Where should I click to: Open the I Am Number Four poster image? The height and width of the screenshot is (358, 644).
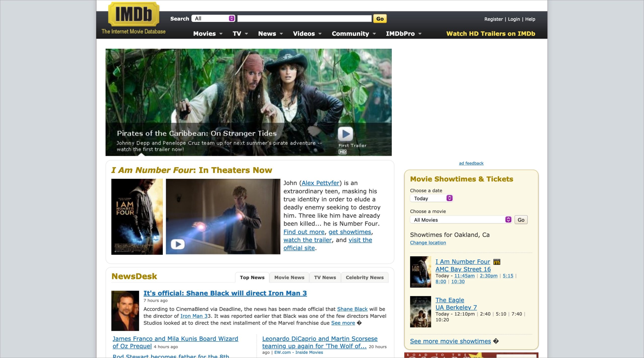(137, 216)
